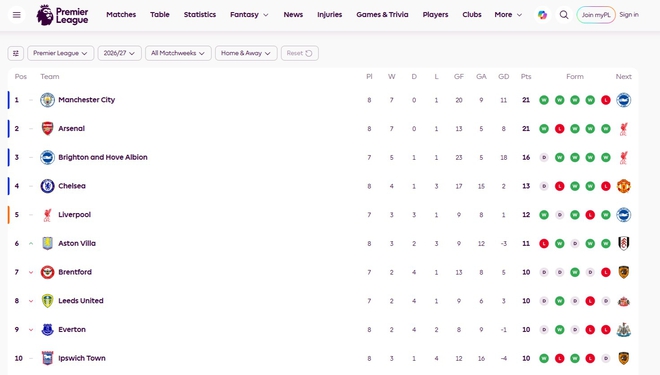Go to Table in navigation
The image size is (660, 375).
coord(160,15)
